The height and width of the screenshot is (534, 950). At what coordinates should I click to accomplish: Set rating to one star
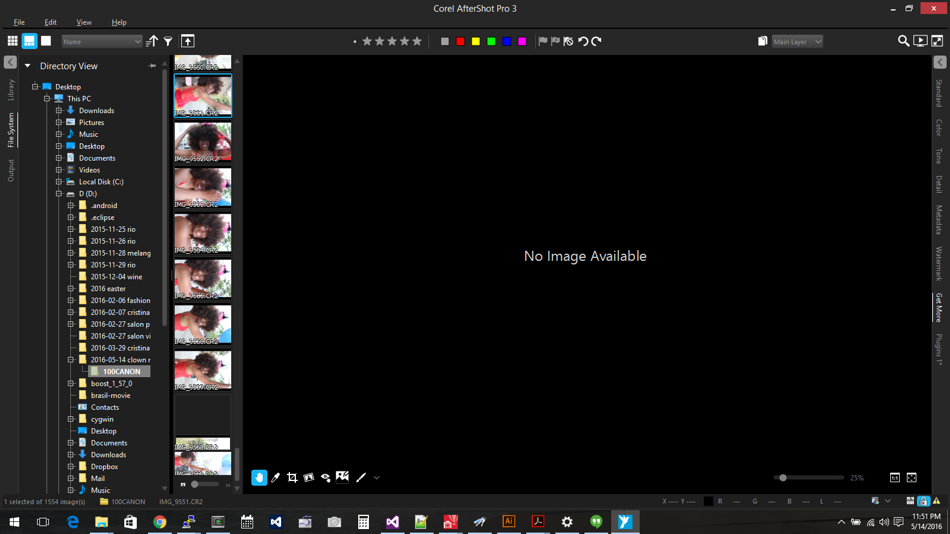(367, 41)
